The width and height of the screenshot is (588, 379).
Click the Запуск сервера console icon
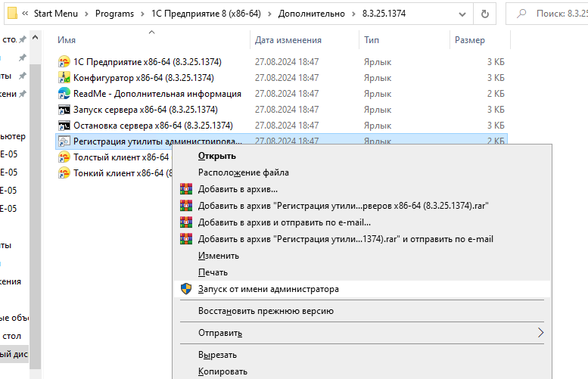coord(64,110)
